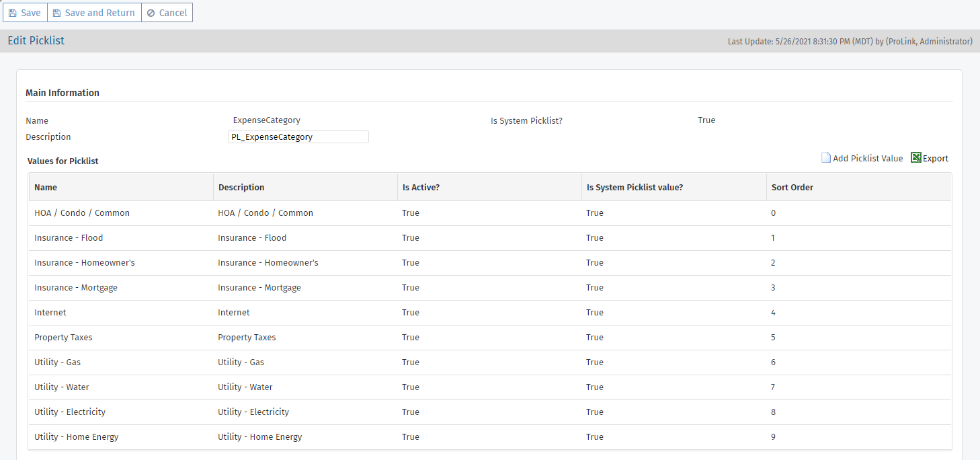Open the Add Picklist Value link
Viewport: 980px width, 460px height.
[x=868, y=159]
